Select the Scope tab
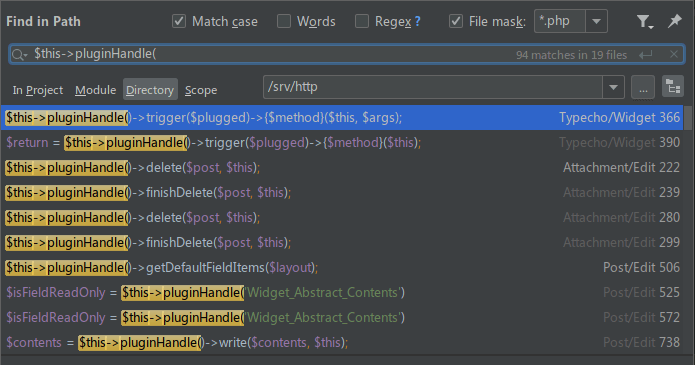 click(201, 90)
